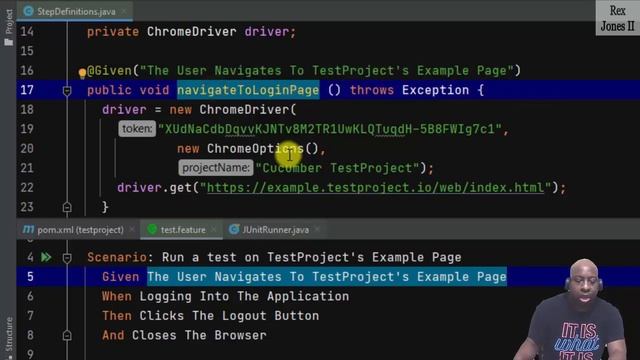This screenshot has width=640, height=360.
Task: Click the token string on line 19
Action: [330, 129]
